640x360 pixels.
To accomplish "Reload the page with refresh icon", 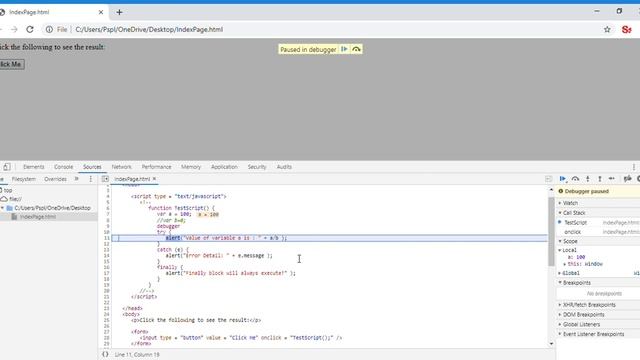I will [30, 29].
